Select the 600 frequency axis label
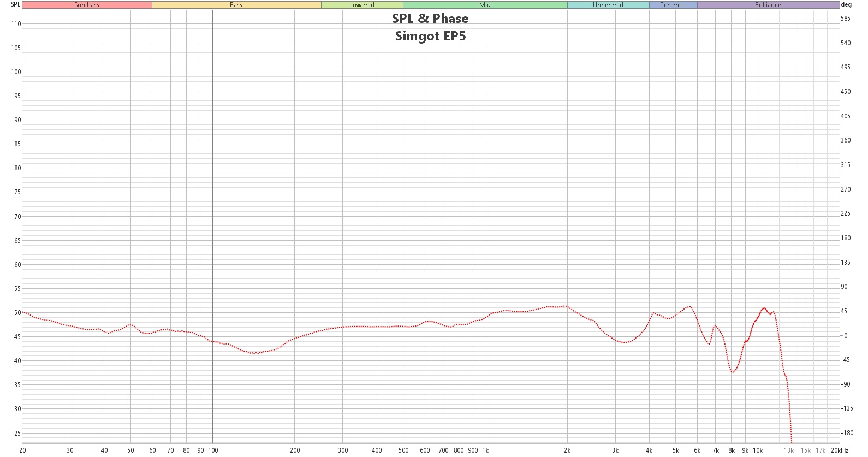 pyautogui.click(x=425, y=450)
